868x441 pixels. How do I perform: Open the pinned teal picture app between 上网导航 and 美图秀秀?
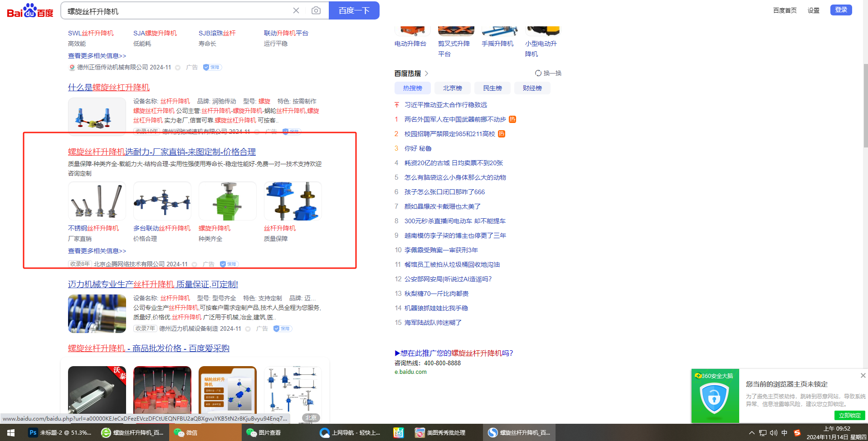399,432
